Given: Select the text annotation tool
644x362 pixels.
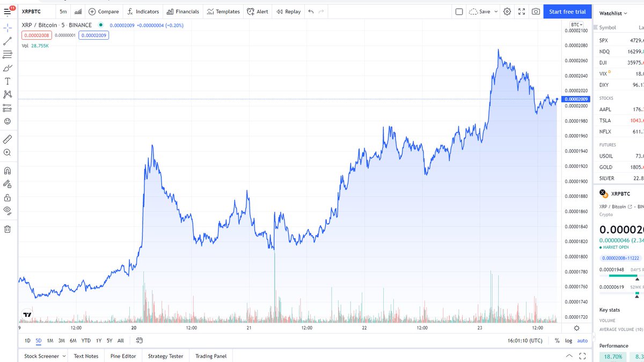Looking at the screenshot, I should (8, 82).
